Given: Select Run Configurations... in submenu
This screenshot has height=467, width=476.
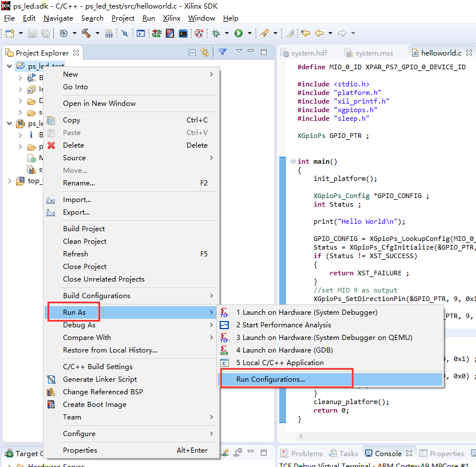Looking at the screenshot, I should [330, 379].
